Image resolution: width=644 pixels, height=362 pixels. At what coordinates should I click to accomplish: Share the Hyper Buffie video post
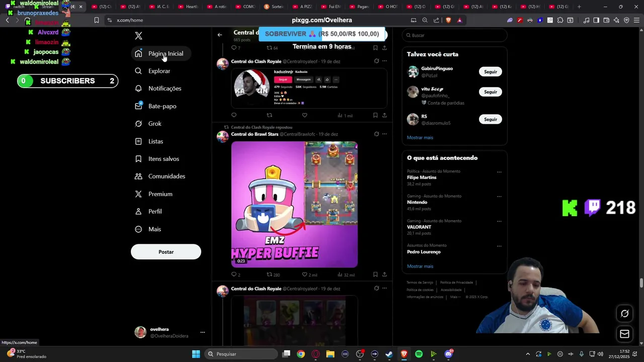[x=384, y=275]
